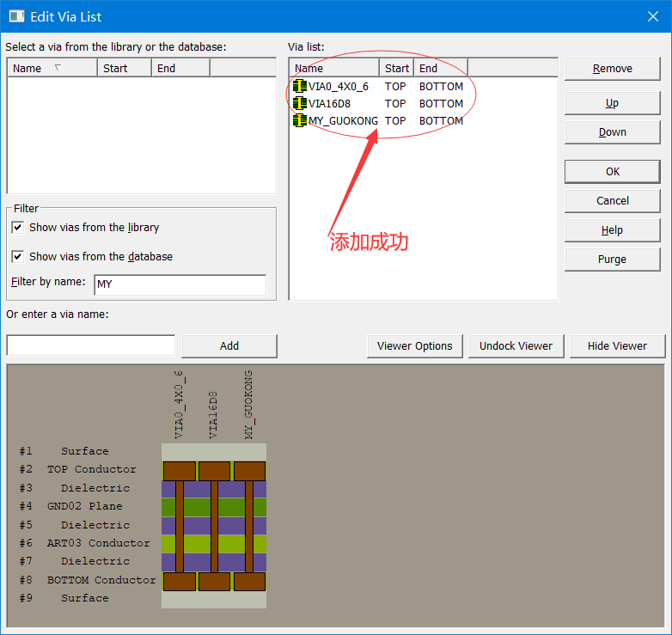Confirm with the OK button
672x635 pixels.
pos(612,172)
